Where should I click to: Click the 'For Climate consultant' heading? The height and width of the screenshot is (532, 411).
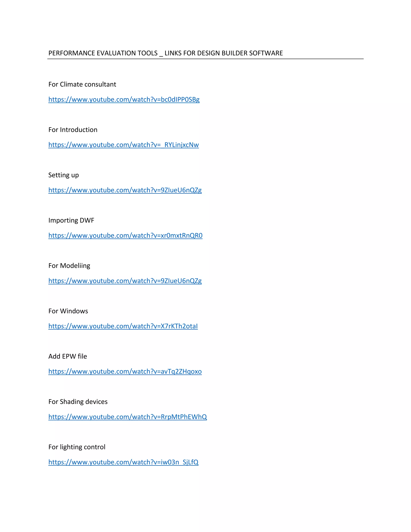coord(82,84)
